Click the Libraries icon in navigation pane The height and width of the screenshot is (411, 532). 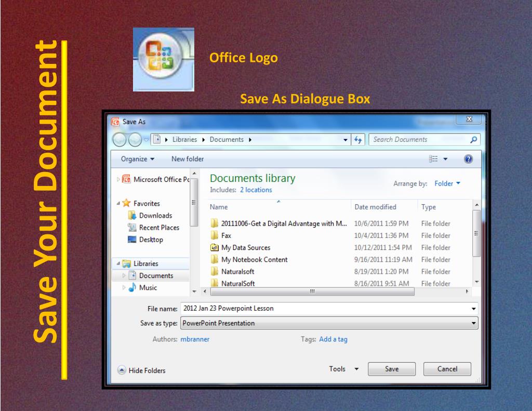click(126, 263)
